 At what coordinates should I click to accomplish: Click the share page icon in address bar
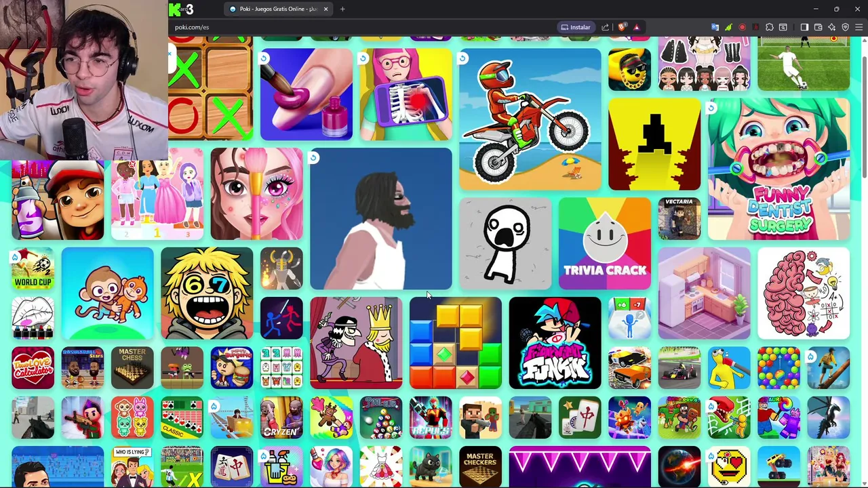coord(605,27)
